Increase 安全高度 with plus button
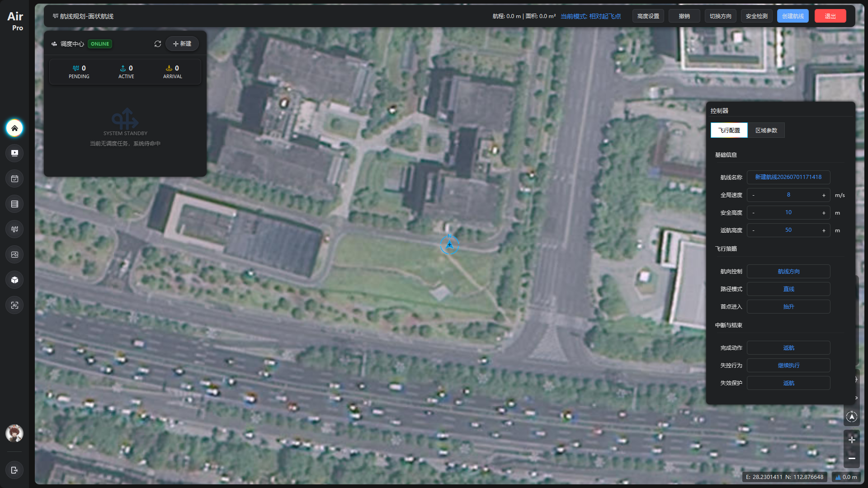Viewport: 868px width, 488px height. point(824,213)
